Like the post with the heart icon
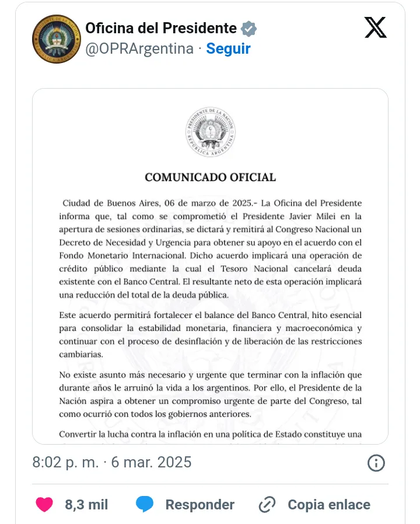The width and height of the screenshot is (420, 524). click(x=45, y=504)
